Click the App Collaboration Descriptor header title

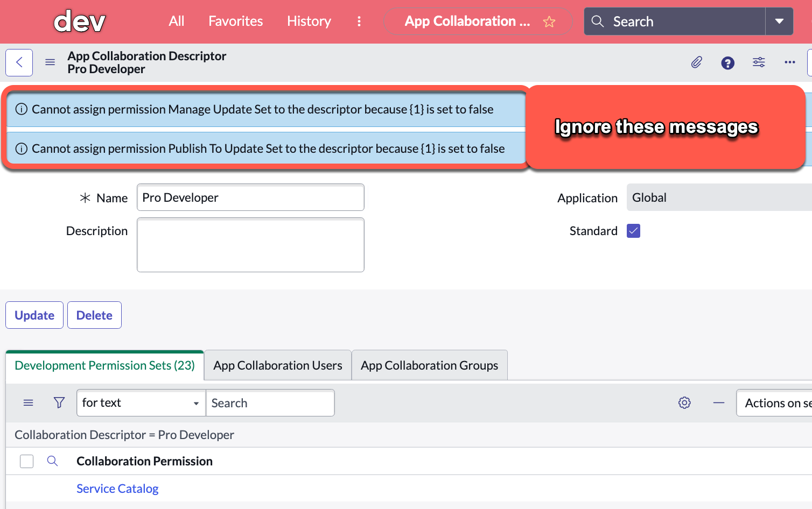[147, 56]
